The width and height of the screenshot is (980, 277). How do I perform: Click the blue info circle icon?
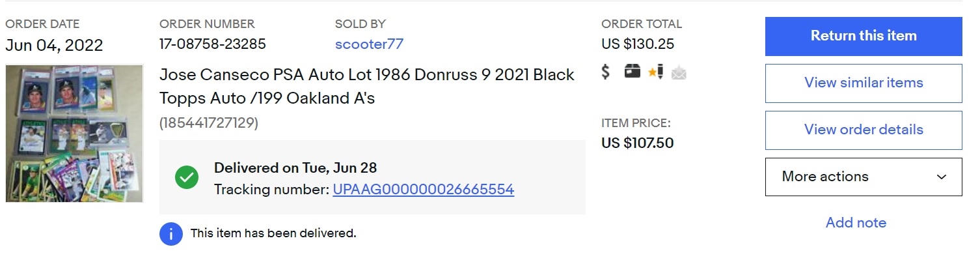click(171, 233)
